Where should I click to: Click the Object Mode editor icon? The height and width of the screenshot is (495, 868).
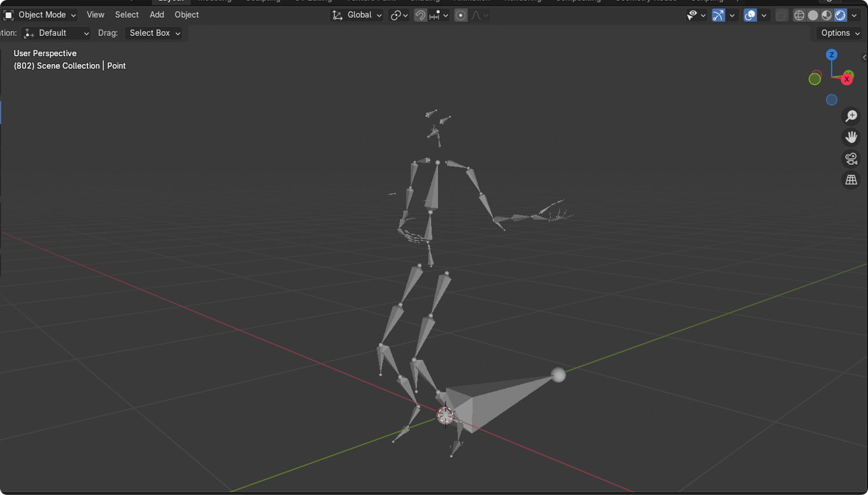(x=9, y=15)
